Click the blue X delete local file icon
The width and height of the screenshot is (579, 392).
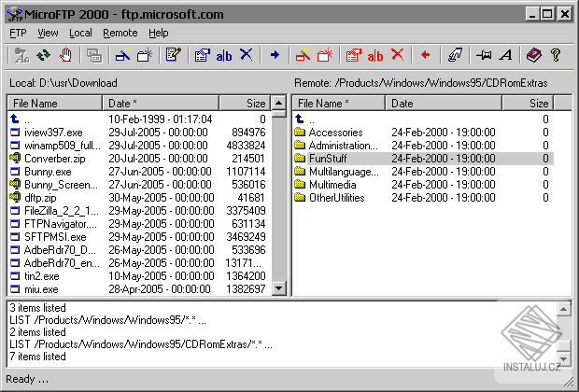click(246, 55)
